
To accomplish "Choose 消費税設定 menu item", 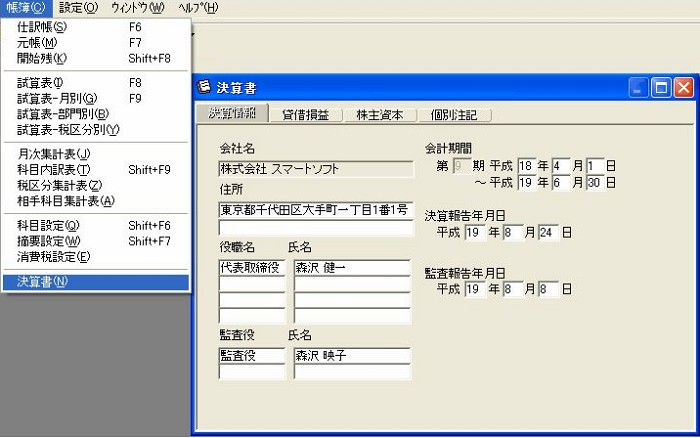I will tap(54, 257).
